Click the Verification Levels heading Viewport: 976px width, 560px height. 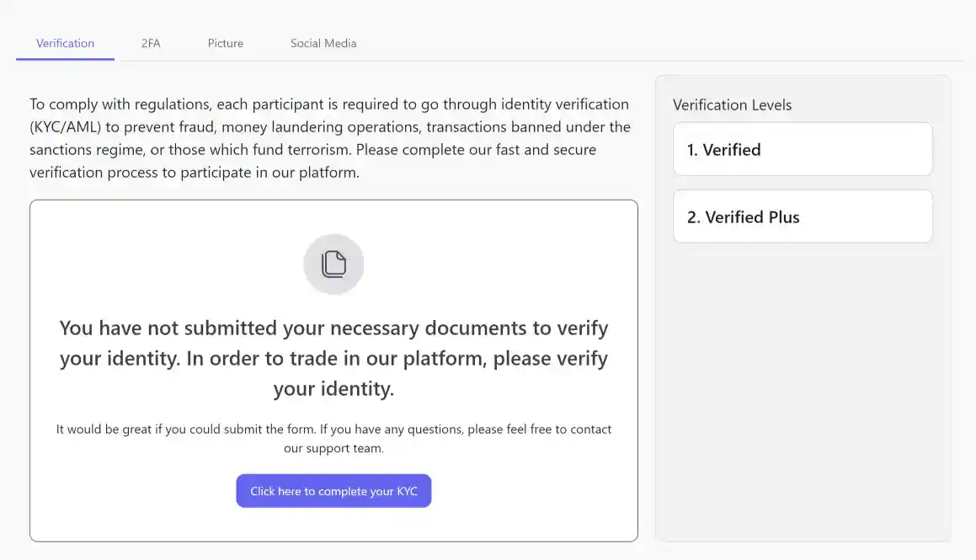click(x=732, y=105)
